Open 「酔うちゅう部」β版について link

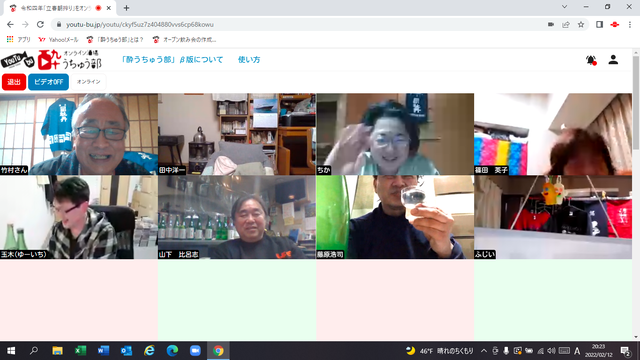pos(172,60)
